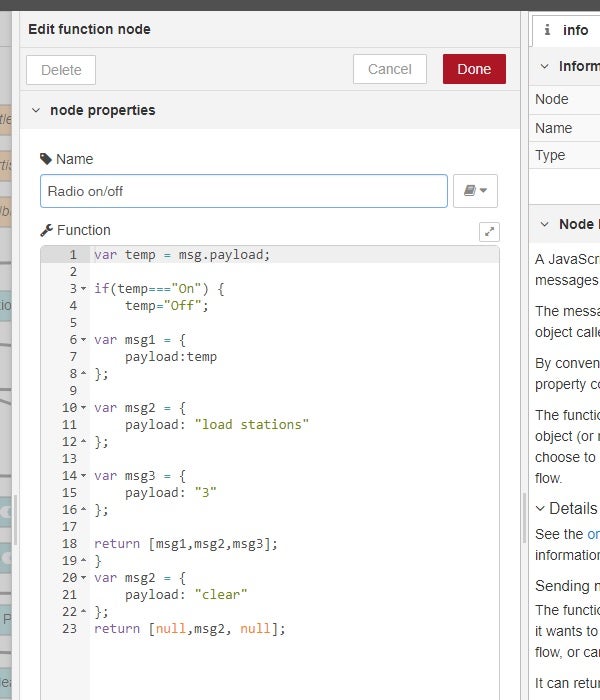Click the "load stations" string in code
The height and width of the screenshot is (700, 600).
pyautogui.click(x=254, y=425)
